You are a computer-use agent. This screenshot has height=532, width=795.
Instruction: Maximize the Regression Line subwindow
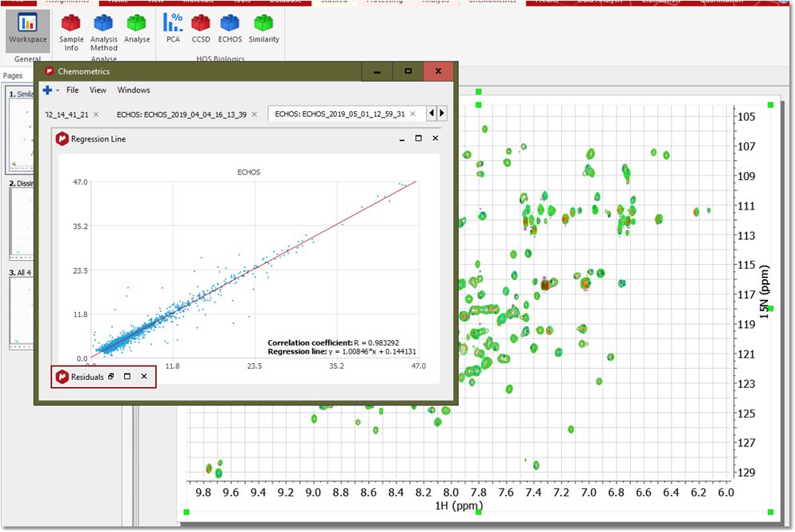click(x=418, y=138)
